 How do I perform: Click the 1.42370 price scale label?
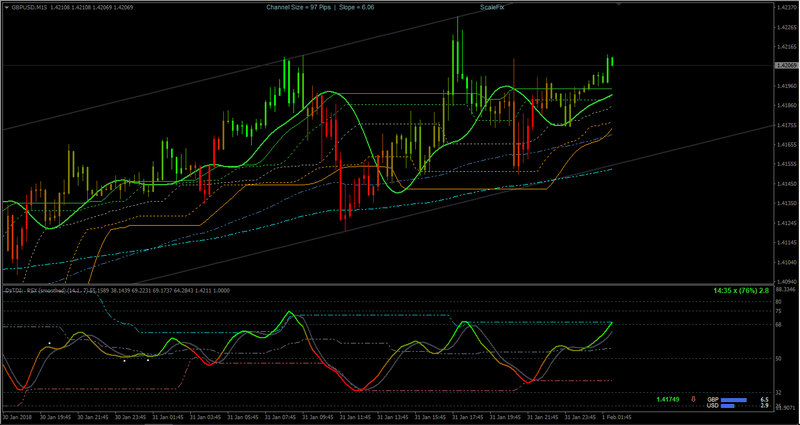click(x=787, y=8)
